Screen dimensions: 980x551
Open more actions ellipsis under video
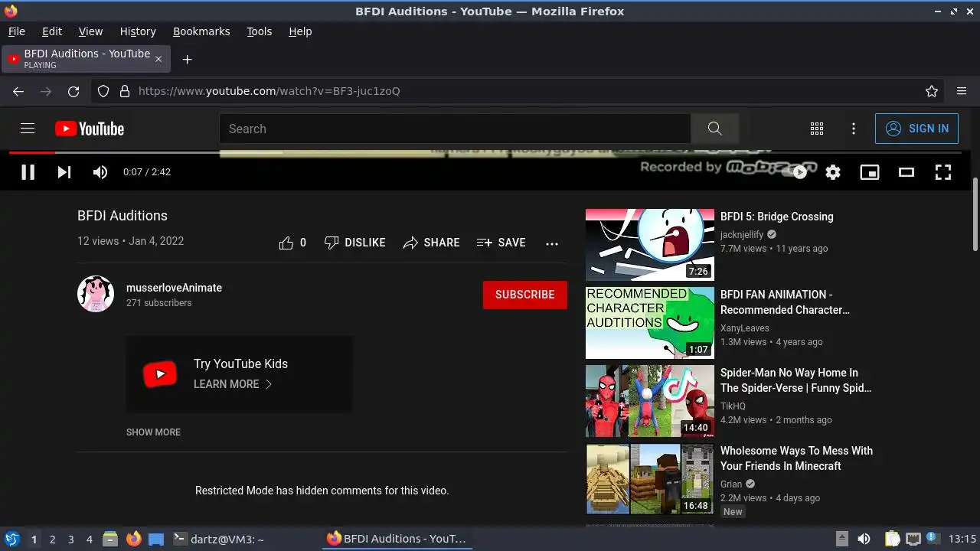[552, 243]
